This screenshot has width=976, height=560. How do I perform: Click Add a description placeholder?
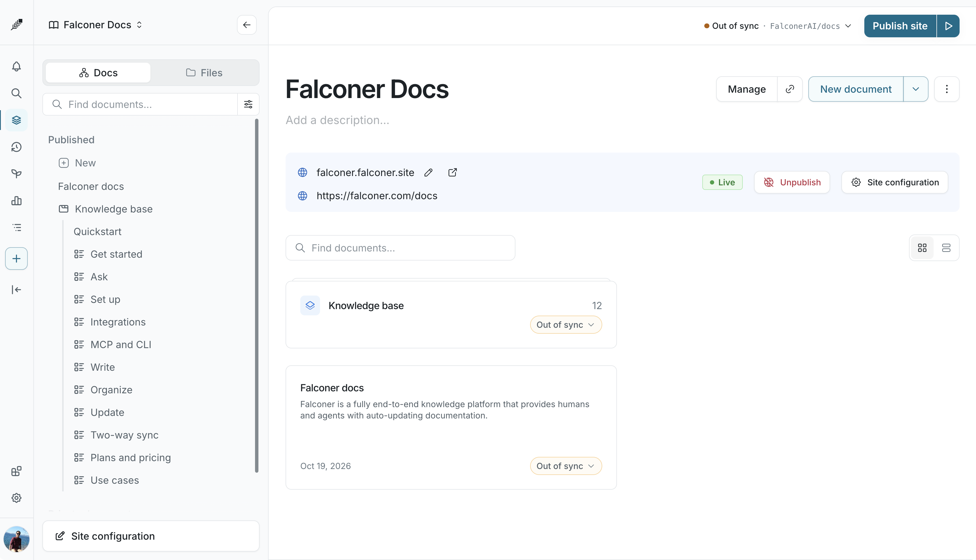click(338, 120)
